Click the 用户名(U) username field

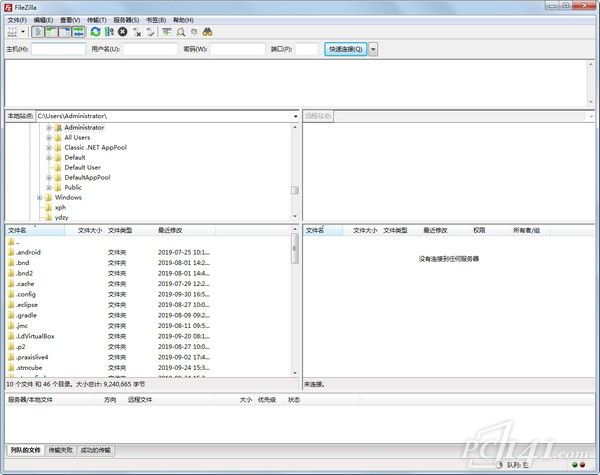[x=150, y=49]
